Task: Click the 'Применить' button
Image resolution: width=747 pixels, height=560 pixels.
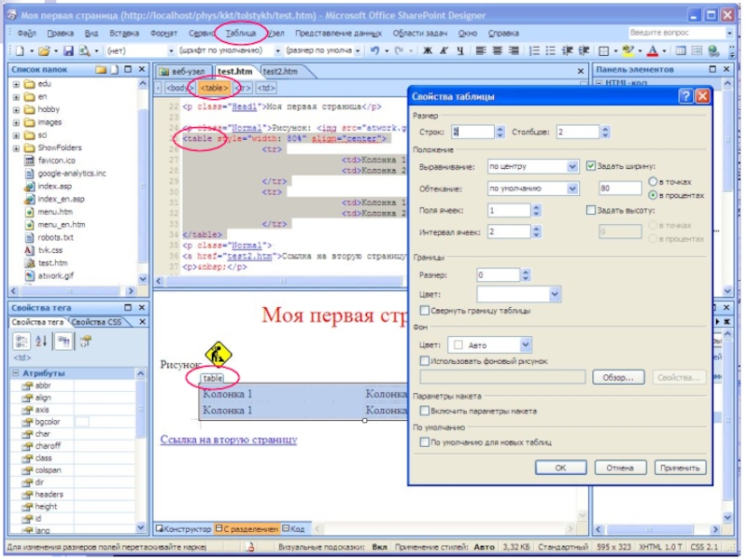Action: [x=680, y=468]
